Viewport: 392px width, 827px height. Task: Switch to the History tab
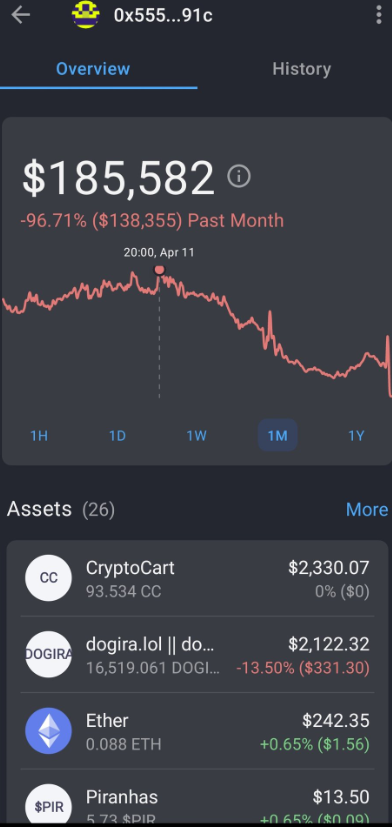tap(302, 69)
